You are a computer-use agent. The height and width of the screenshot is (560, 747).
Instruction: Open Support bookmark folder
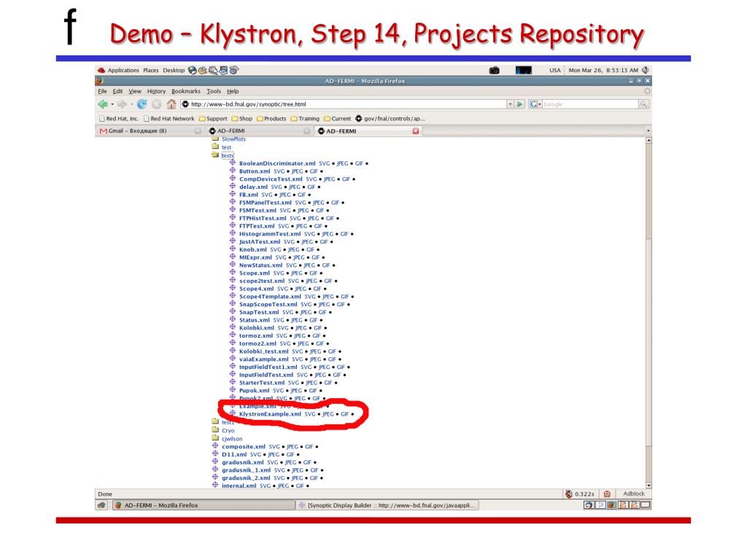[213, 119]
